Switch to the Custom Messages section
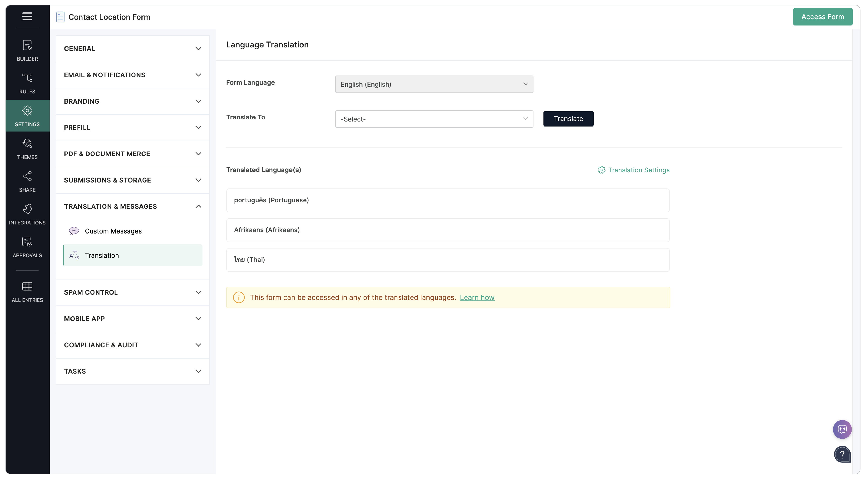 113,231
